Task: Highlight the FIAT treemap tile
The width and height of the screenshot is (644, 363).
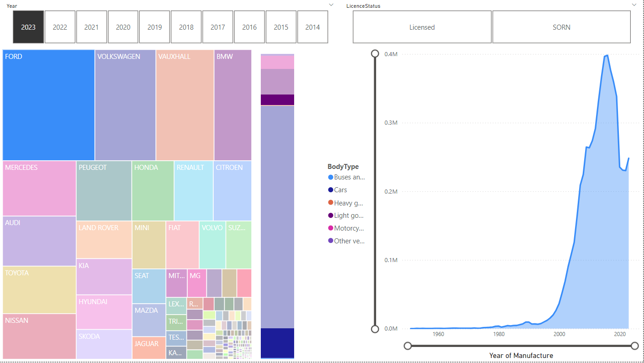Action: coord(183,245)
